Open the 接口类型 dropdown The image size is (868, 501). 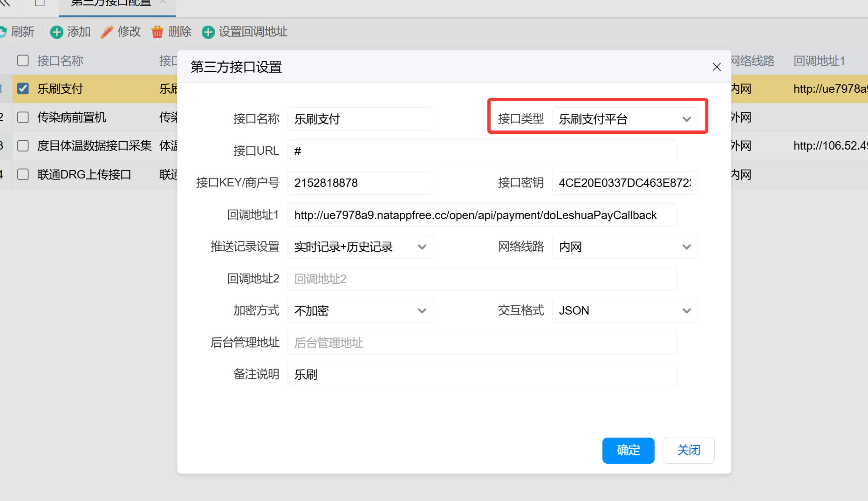pyautogui.click(x=624, y=119)
